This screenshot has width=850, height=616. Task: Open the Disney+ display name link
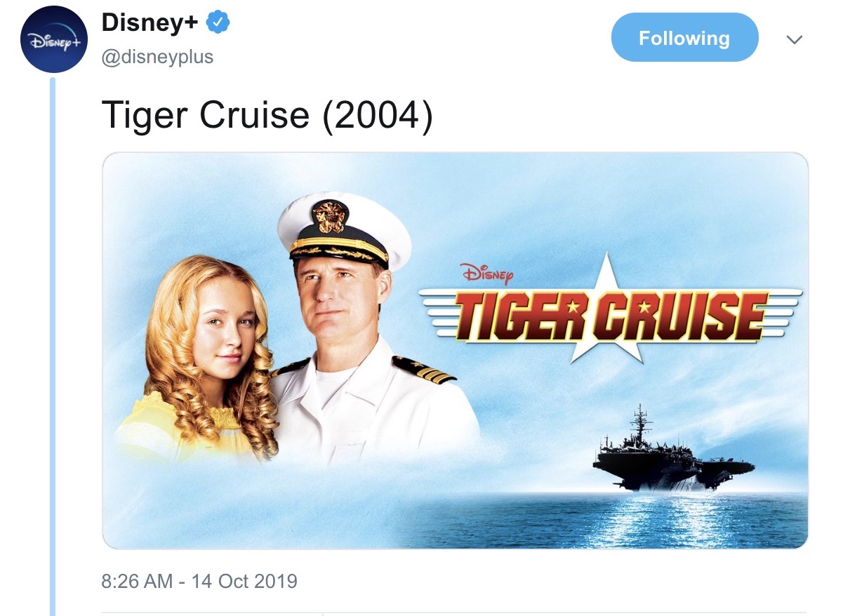coord(152,23)
